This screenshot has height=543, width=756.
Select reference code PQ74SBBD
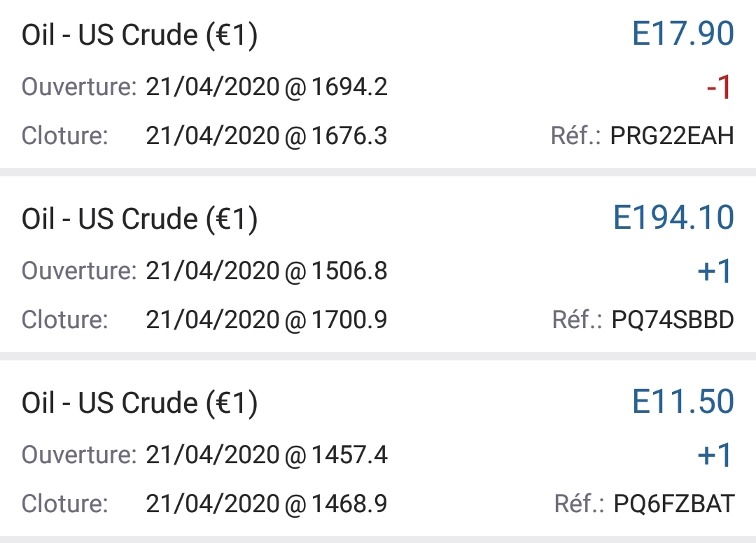tap(672, 320)
